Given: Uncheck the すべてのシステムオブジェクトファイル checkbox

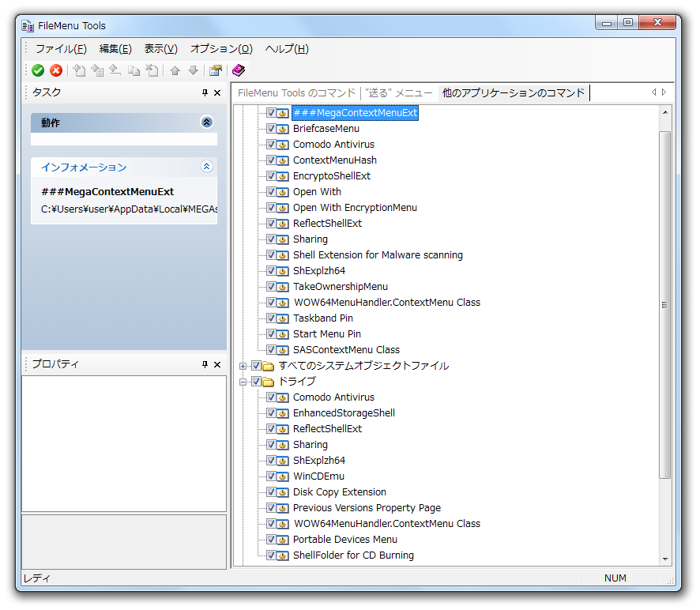Looking at the screenshot, I should pyautogui.click(x=256, y=366).
